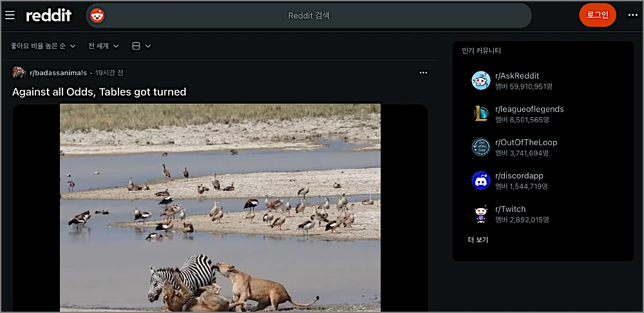
Task: Click the r/AskReddit community icon
Action: point(481,81)
